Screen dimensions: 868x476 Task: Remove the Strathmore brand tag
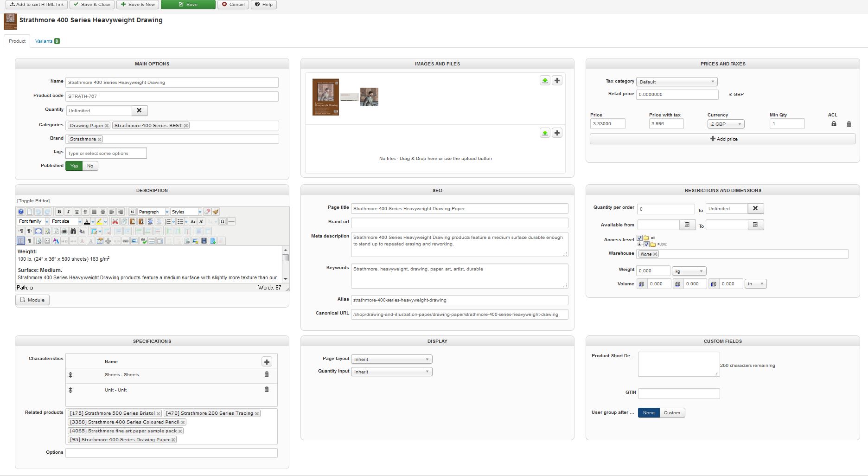coord(99,139)
